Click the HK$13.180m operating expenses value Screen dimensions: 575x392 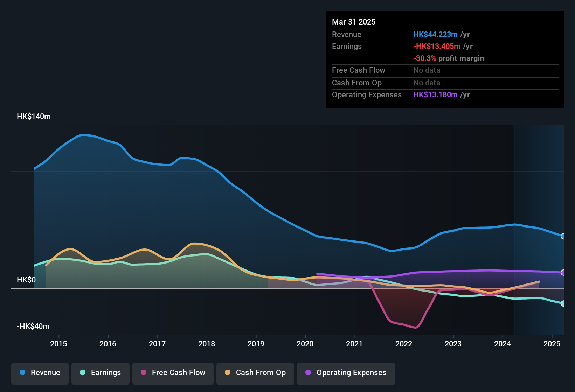click(435, 94)
